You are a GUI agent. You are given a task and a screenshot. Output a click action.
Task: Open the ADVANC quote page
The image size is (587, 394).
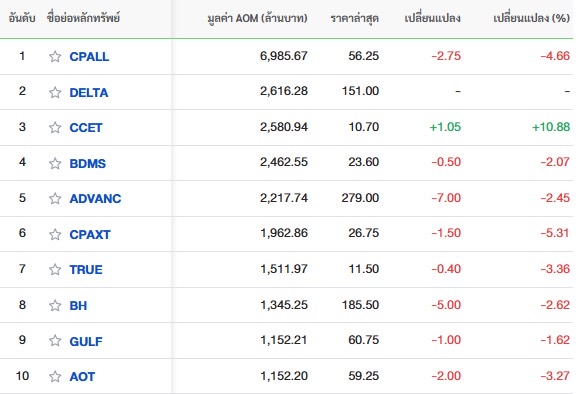[95, 198]
